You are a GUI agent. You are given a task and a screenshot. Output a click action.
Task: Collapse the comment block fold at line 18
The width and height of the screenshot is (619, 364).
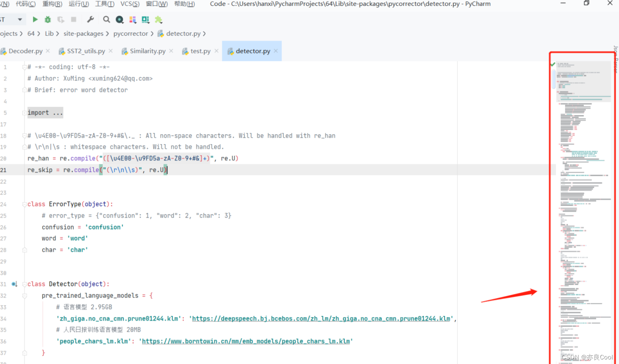(x=24, y=136)
